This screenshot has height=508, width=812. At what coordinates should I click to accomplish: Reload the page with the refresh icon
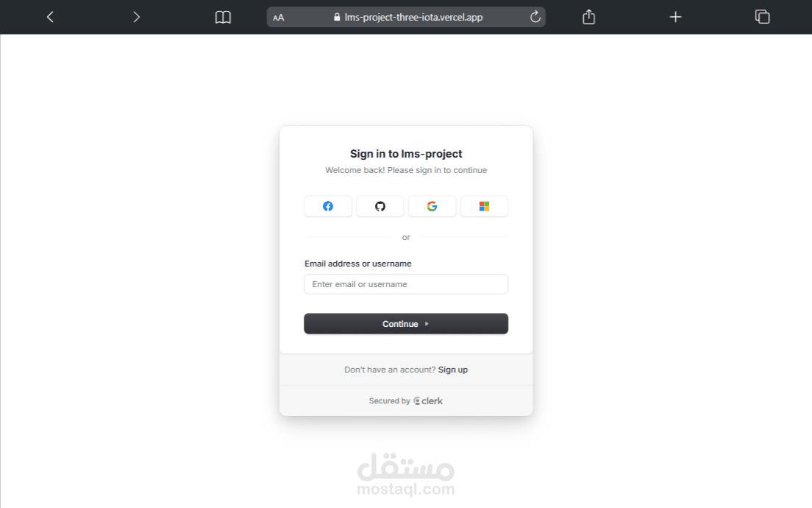pyautogui.click(x=535, y=17)
